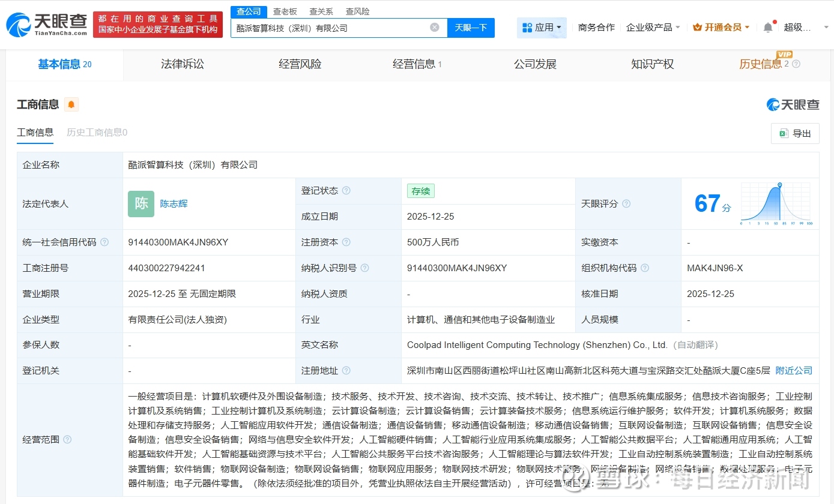
Task: Click help icon next to 经营范围
Action: point(67,440)
